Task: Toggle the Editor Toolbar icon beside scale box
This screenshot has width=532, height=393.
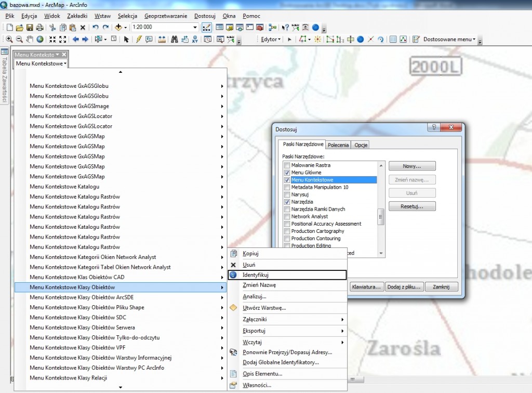Action: [207, 28]
